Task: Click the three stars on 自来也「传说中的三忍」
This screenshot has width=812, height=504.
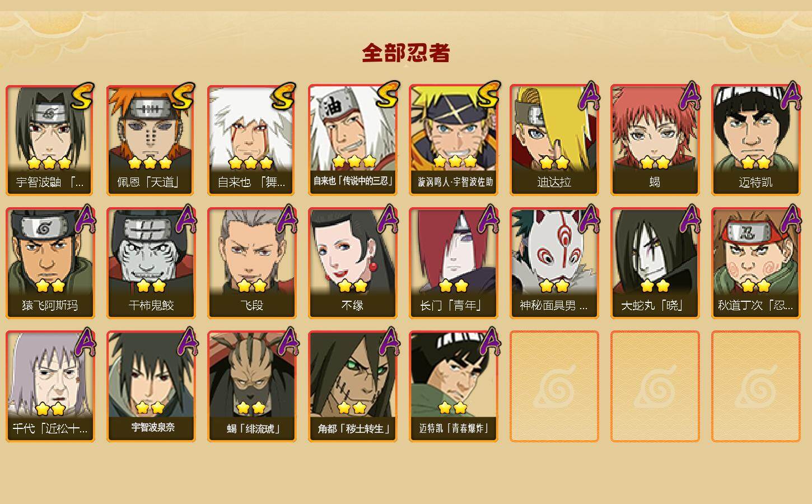Action: (x=354, y=162)
